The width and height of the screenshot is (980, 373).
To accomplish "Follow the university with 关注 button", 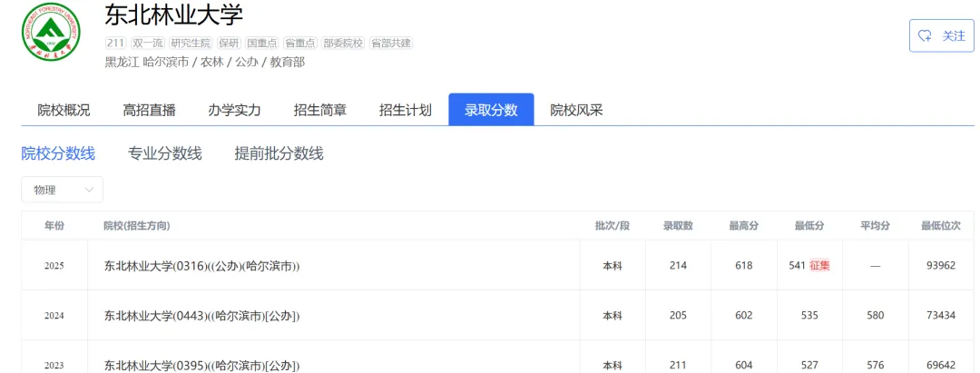I will 941,35.
